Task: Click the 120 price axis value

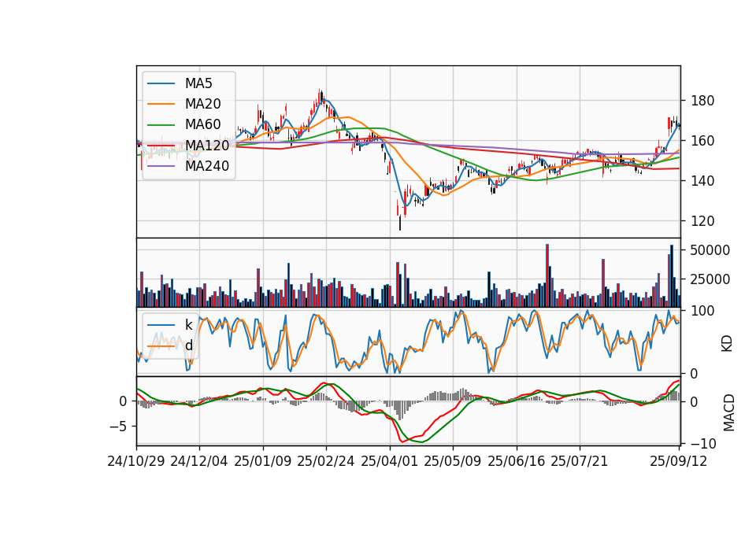Action: 702,221
